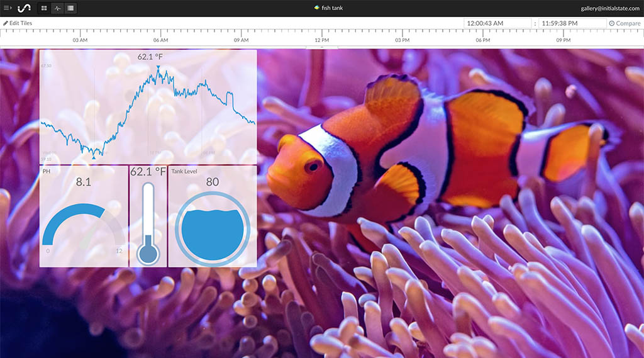Click the 12 PM timeline mark
Viewport: 644px width, 358px height.
(x=321, y=40)
